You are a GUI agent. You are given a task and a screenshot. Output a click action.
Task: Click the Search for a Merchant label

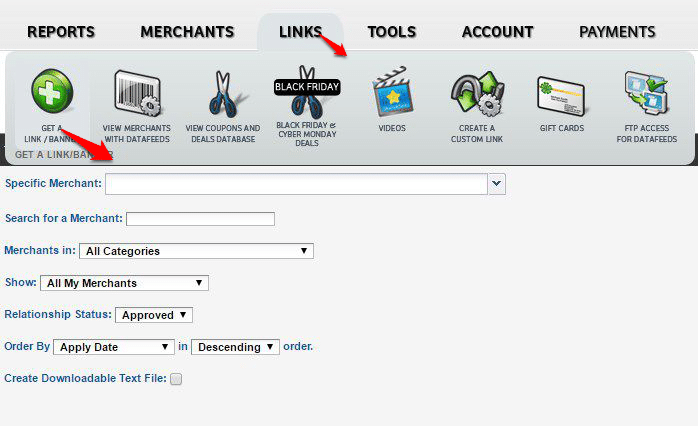[x=64, y=219]
